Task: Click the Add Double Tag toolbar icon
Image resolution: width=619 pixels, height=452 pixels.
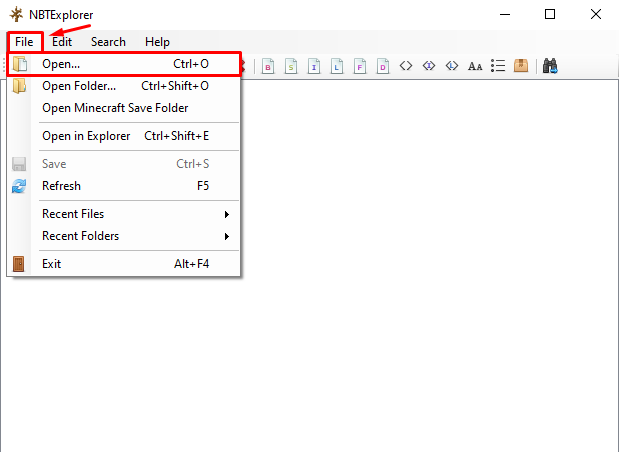Action: (383, 66)
